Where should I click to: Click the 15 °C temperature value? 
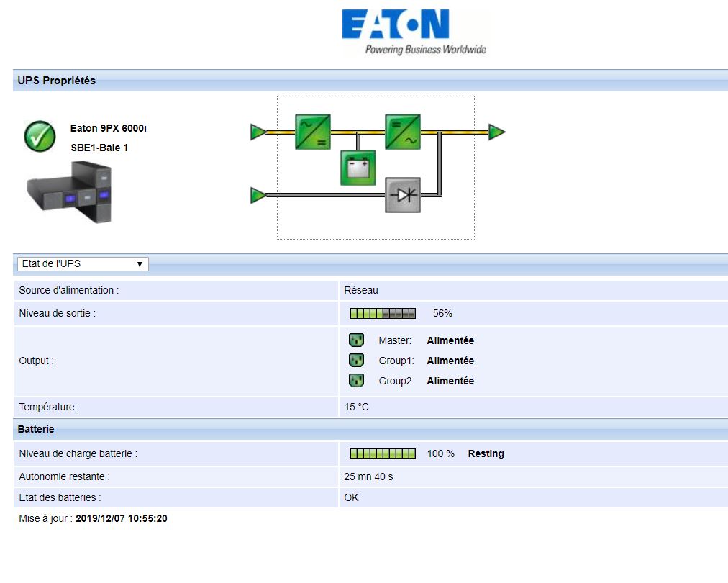pyautogui.click(x=356, y=407)
